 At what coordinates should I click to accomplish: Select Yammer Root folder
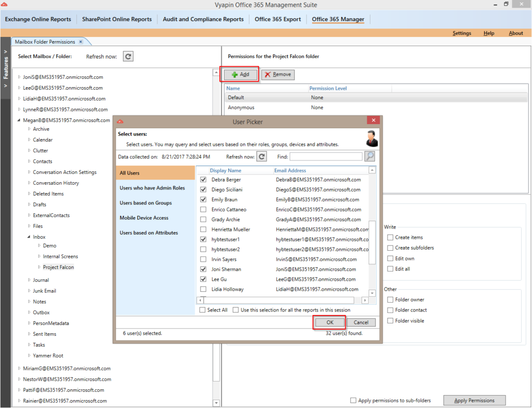[48, 356]
